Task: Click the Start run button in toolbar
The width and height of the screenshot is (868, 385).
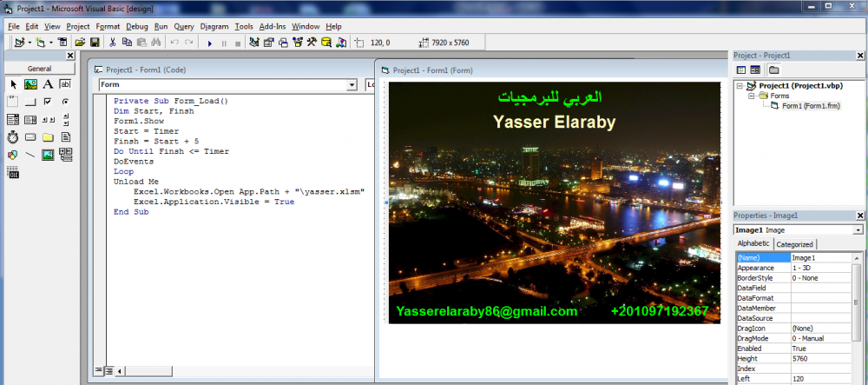Action: pos(209,42)
